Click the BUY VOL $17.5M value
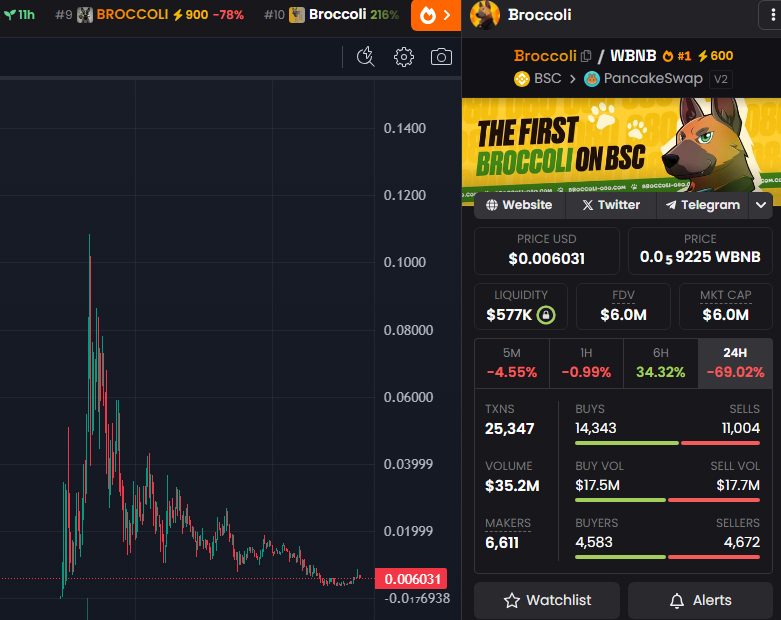 pos(597,485)
